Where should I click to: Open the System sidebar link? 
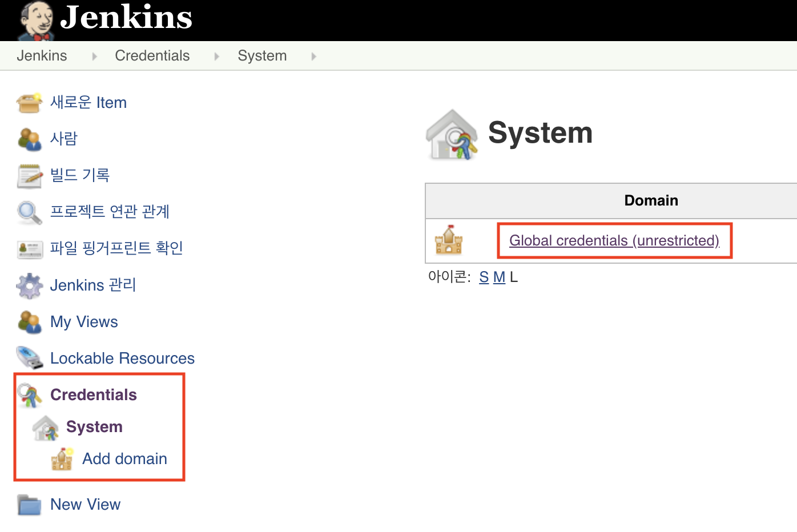[x=94, y=427]
